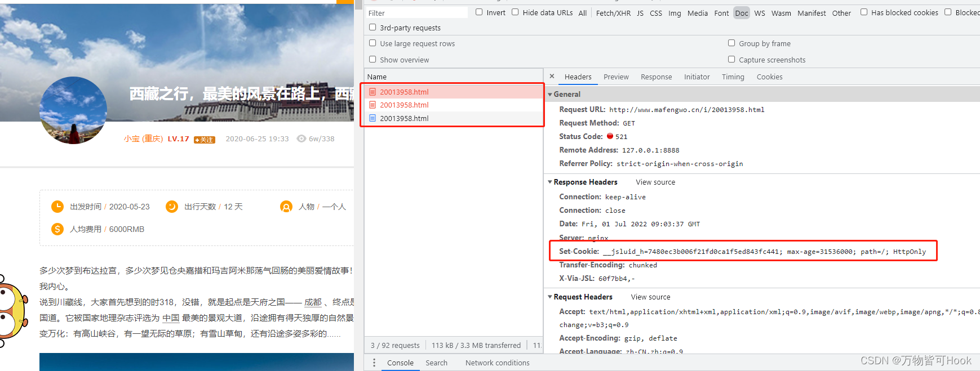Filter requests by Media
The height and width of the screenshot is (371, 980).
pyautogui.click(x=698, y=13)
